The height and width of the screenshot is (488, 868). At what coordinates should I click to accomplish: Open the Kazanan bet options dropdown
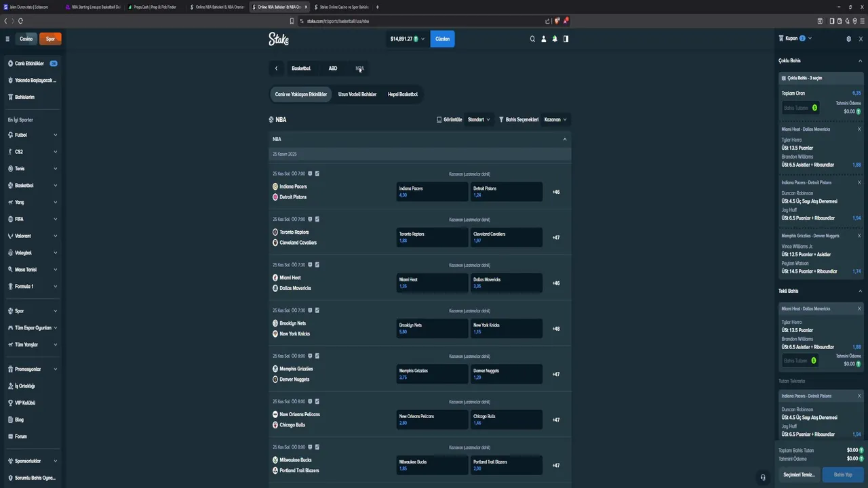pos(555,119)
